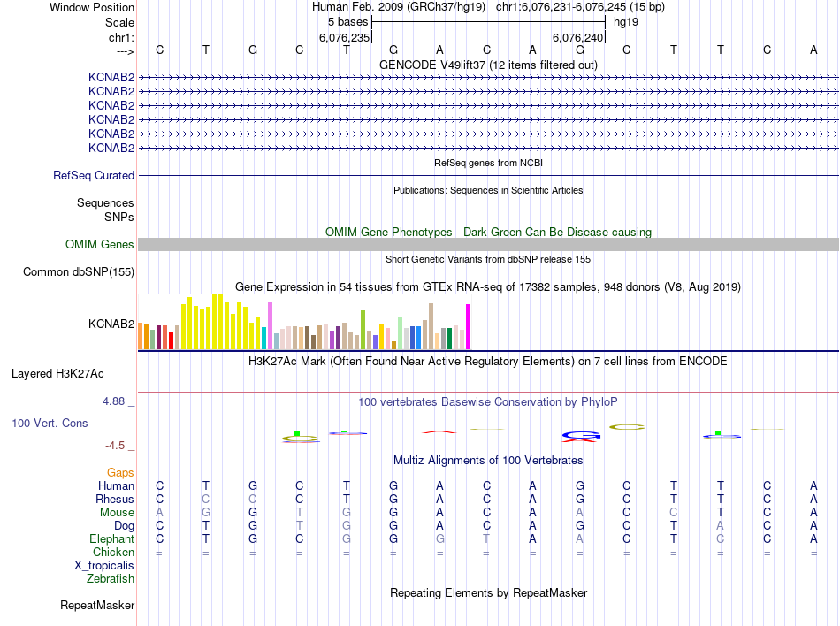Click the gray OMIM Genes item bar
This screenshot has width=840, height=626.
(x=488, y=245)
